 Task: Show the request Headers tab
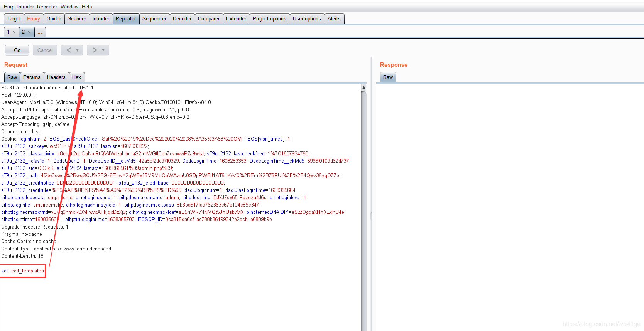pos(56,77)
